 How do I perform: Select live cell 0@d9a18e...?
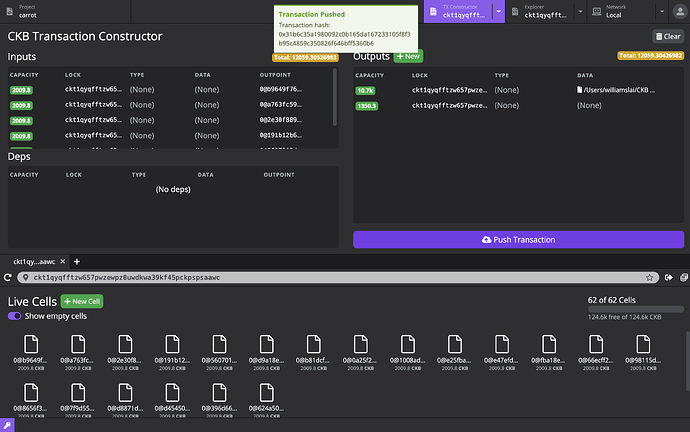[x=266, y=352]
